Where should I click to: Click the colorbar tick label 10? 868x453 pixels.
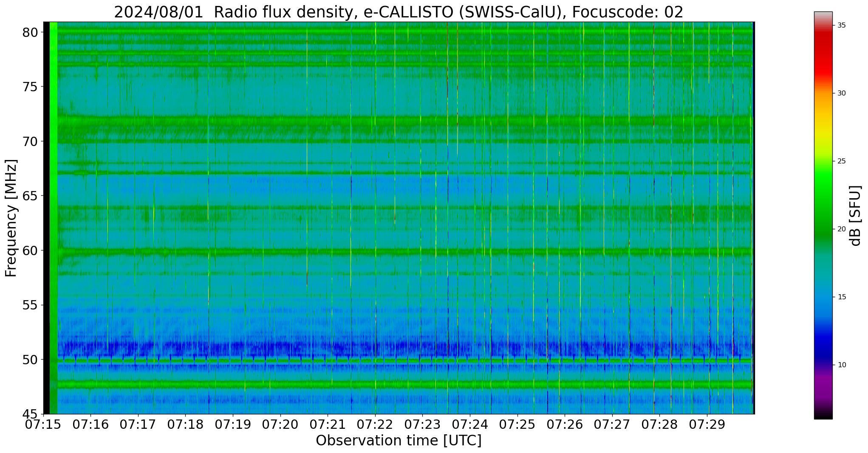coord(841,365)
